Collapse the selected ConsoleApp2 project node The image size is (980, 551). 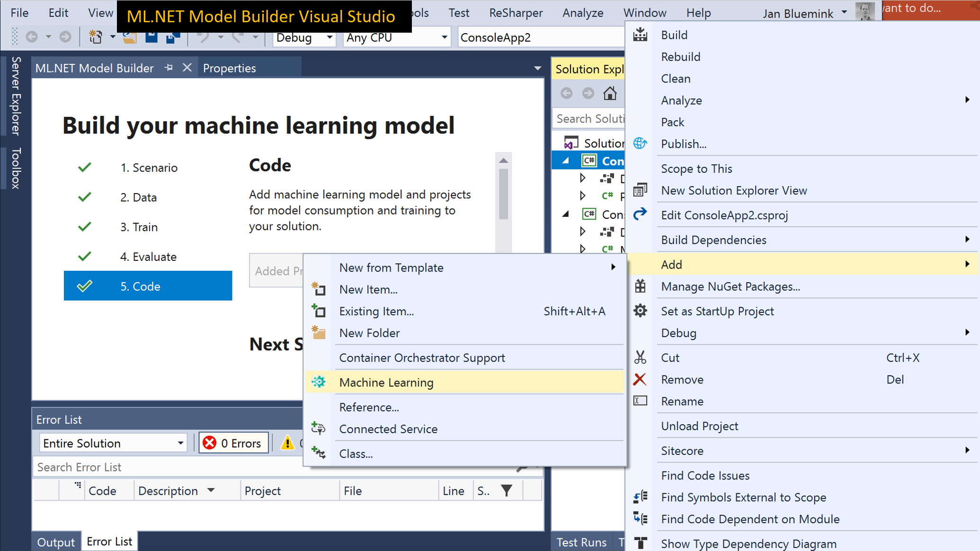click(x=566, y=161)
